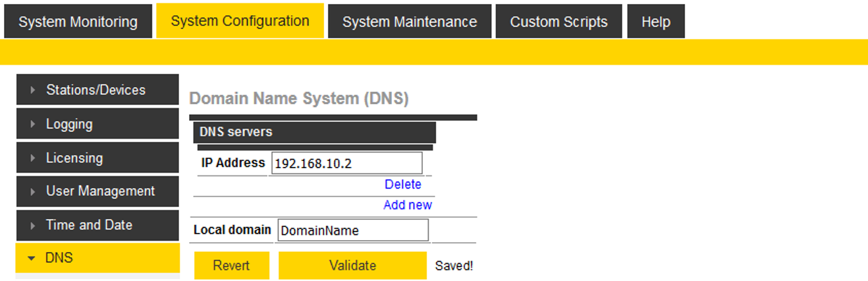868x281 pixels.
Task: Focus the Local domain text field
Action: click(x=353, y=230)
